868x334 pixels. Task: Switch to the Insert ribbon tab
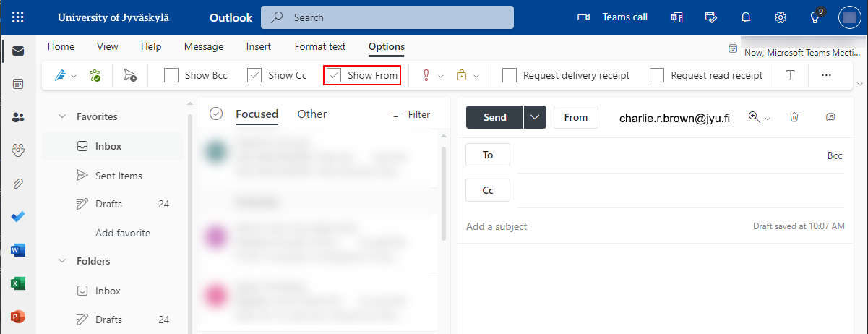click(259, 46)
